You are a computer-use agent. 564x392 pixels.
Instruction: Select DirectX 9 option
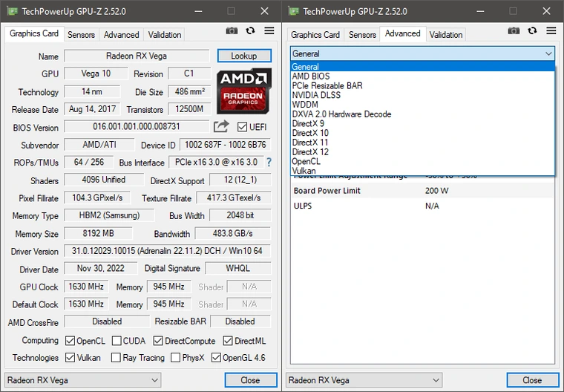pyautogui.click(x=422, y=123)
